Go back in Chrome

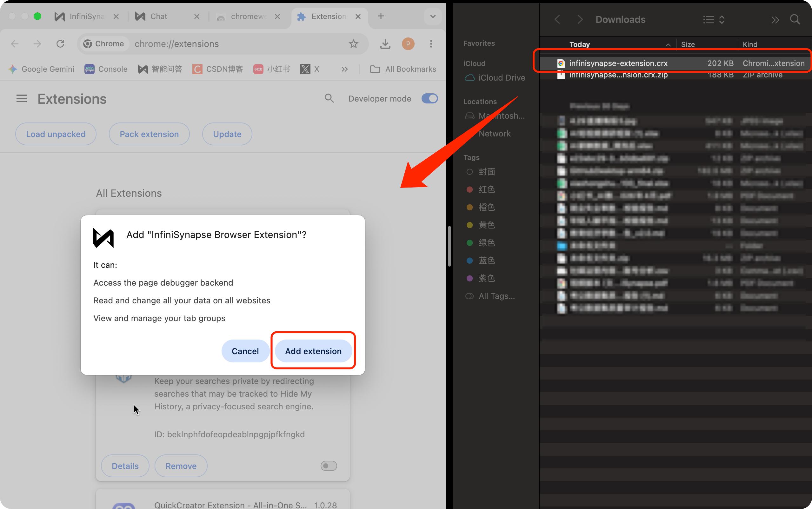tap(15, 44)
